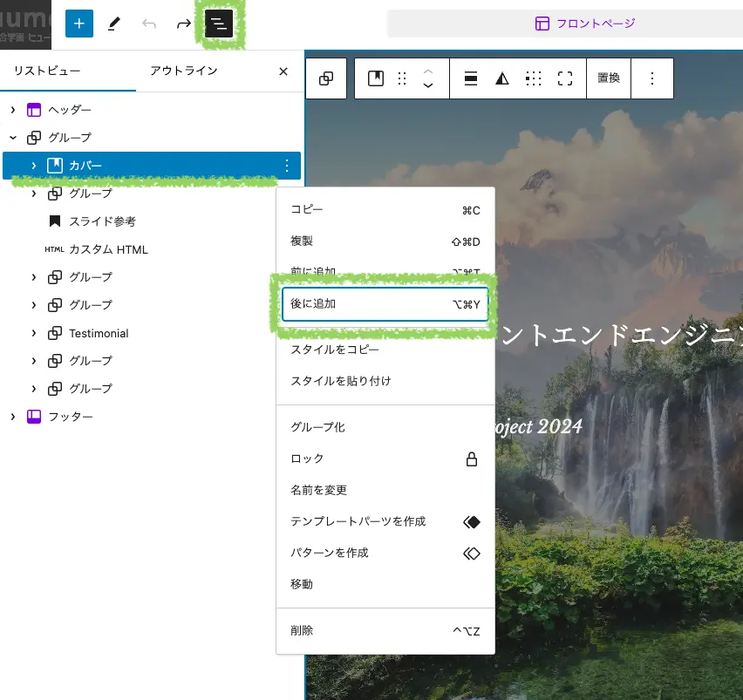Switch to the アウトライン tab
The height and width of the screenshot is (700, 743).
183,71
